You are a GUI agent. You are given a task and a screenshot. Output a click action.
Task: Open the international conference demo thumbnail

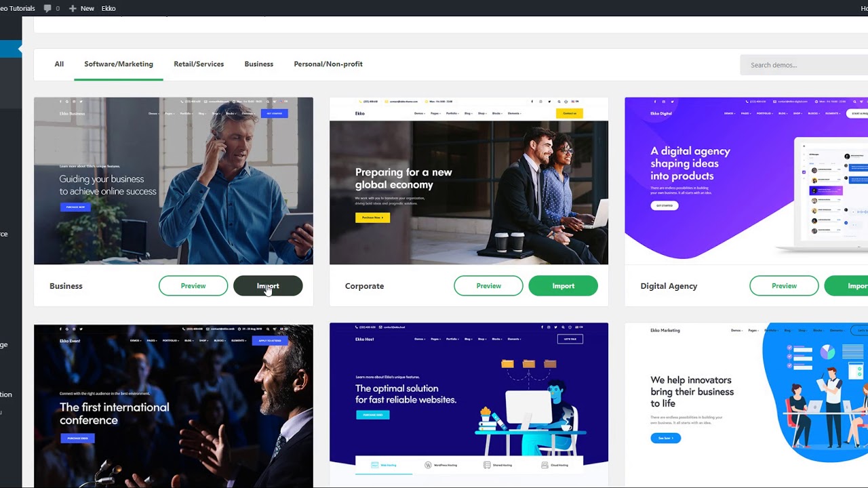[174, 406]
